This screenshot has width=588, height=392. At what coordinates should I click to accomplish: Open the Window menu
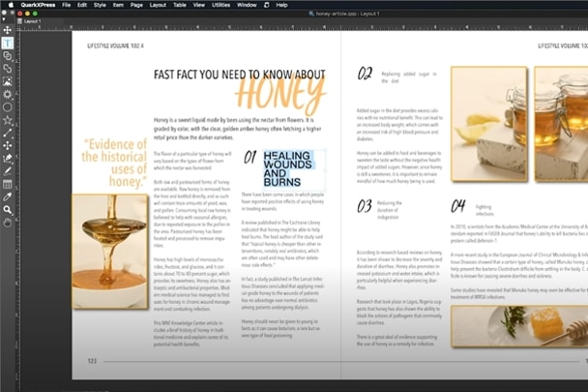coord(247,5)
